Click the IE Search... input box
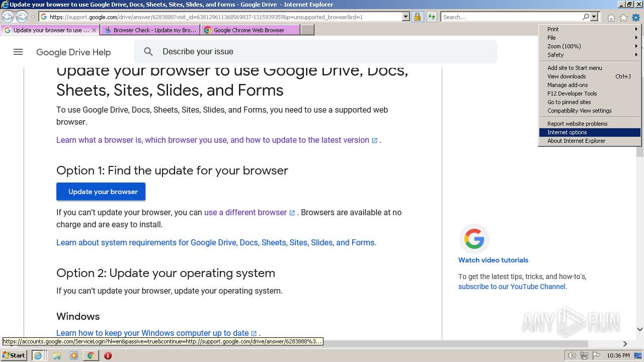Viewport: 644px width, 362px height. 511,17
